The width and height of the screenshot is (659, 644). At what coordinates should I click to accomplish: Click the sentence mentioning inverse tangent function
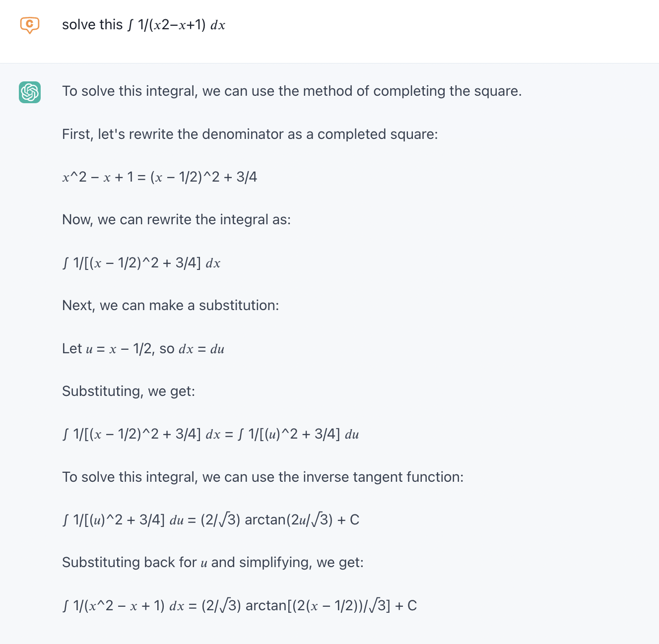point(263,477)
